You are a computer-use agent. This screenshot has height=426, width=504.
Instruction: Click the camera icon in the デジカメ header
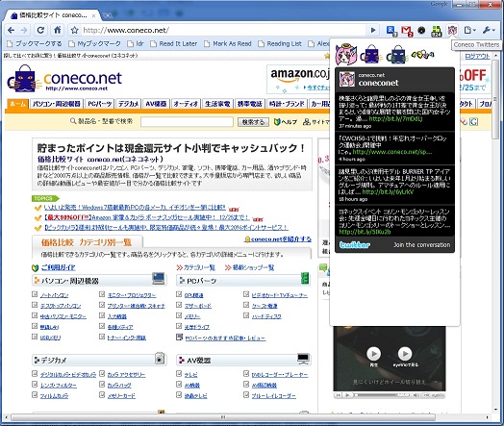(160, 359)
